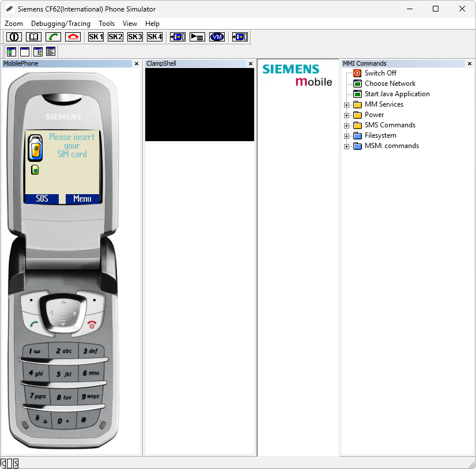Open the Tools menu
Viewport: 476px width, 469px height.
pos(107,24)
